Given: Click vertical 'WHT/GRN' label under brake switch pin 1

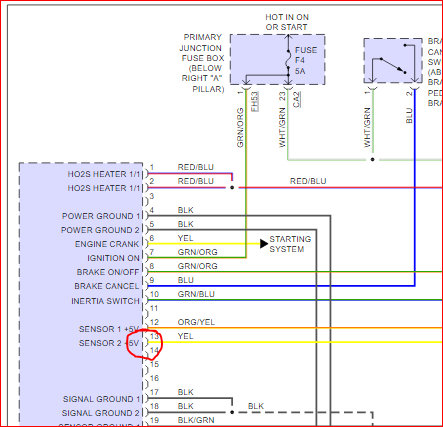Looking at the screenshot, I should 367,128.
